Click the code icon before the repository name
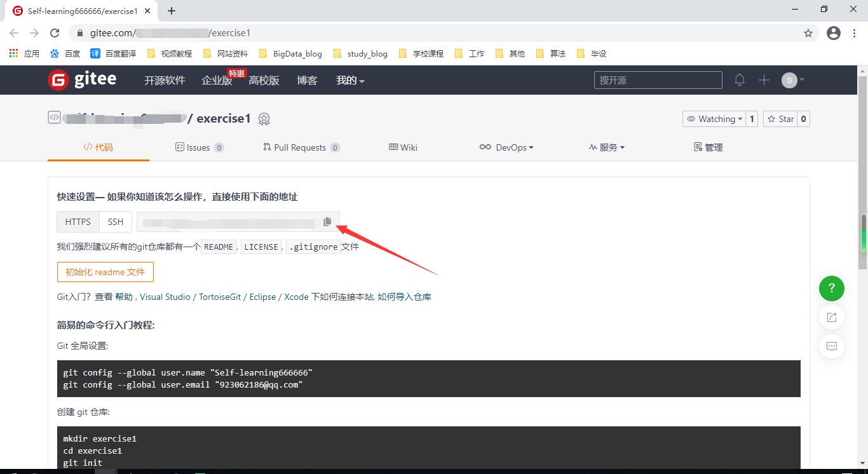868x474 pixels. point(54,118)
